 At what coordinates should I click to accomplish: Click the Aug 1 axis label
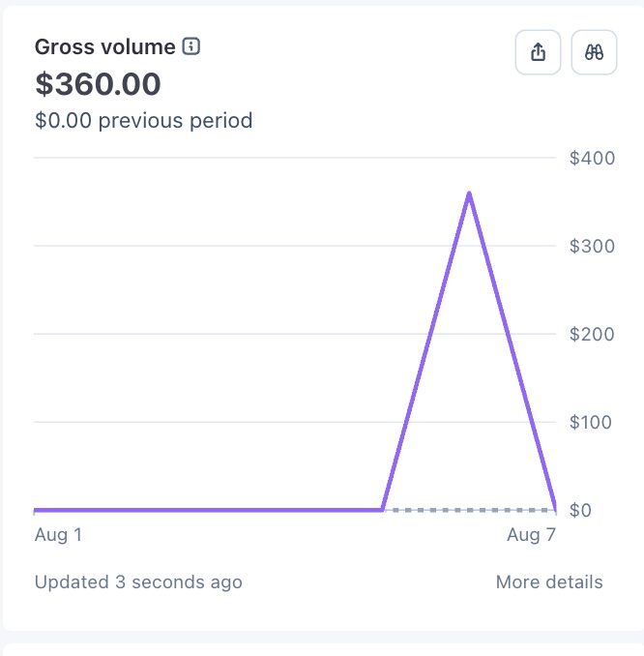[58, 535]
